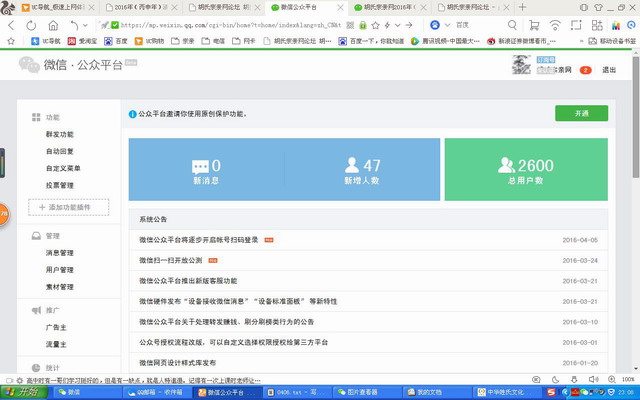
Task: Open the shopping cart toolbar icon
Action: (x=534, y=25)
